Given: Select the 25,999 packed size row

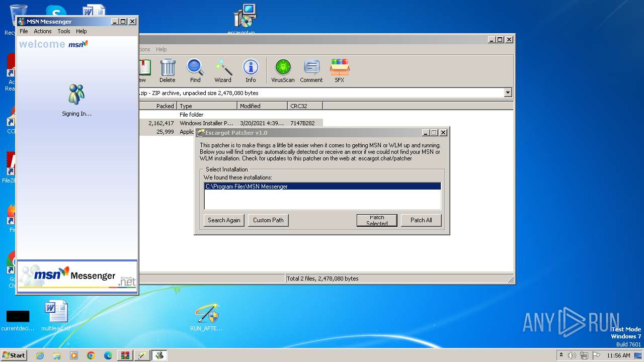Looking at the screenshot, I should click(x=167, y=132).
